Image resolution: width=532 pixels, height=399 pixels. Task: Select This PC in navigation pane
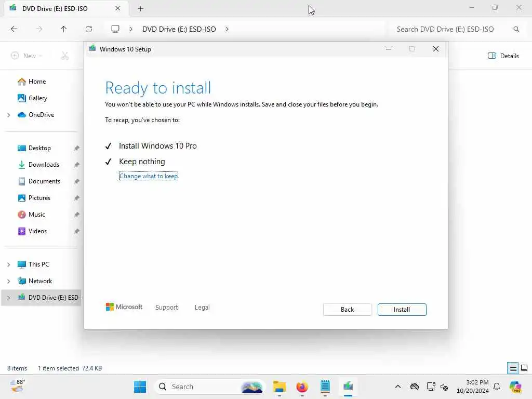[38, 264]
